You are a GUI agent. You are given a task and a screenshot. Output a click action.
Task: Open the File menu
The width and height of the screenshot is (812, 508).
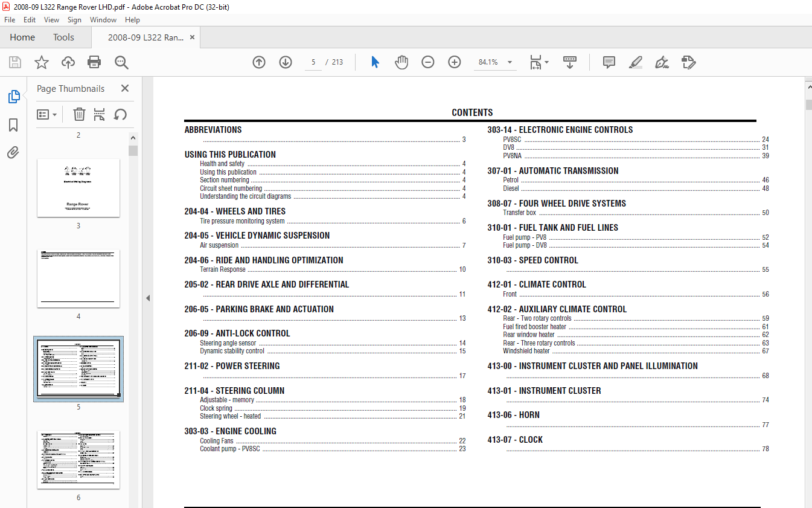point(10,20)
